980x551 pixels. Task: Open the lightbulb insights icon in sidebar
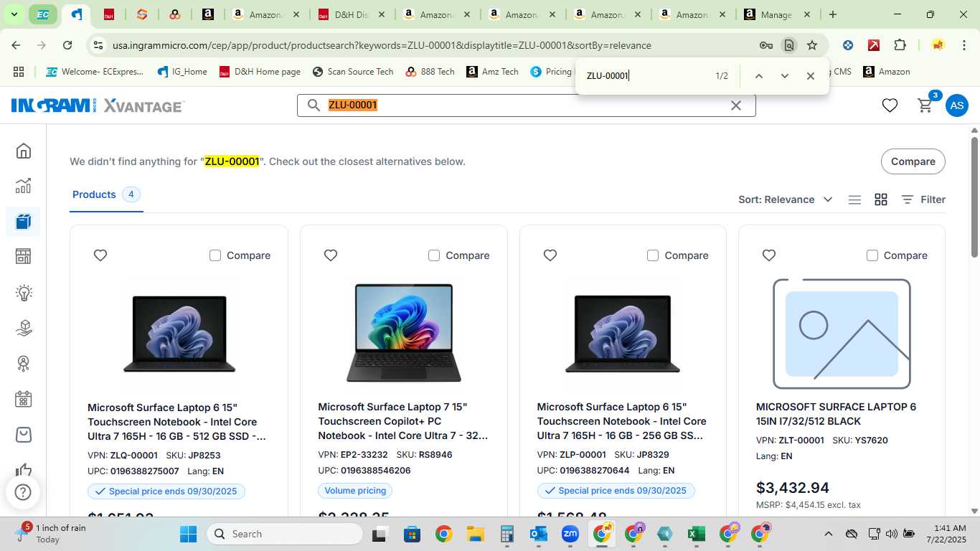click(24, 293)
